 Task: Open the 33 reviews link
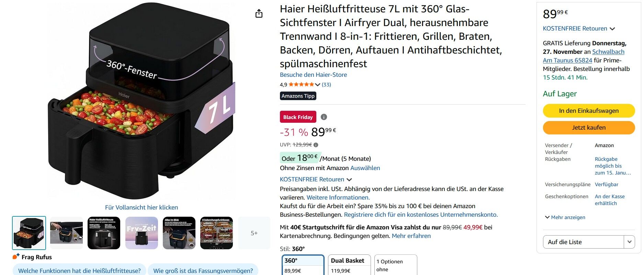326,85
